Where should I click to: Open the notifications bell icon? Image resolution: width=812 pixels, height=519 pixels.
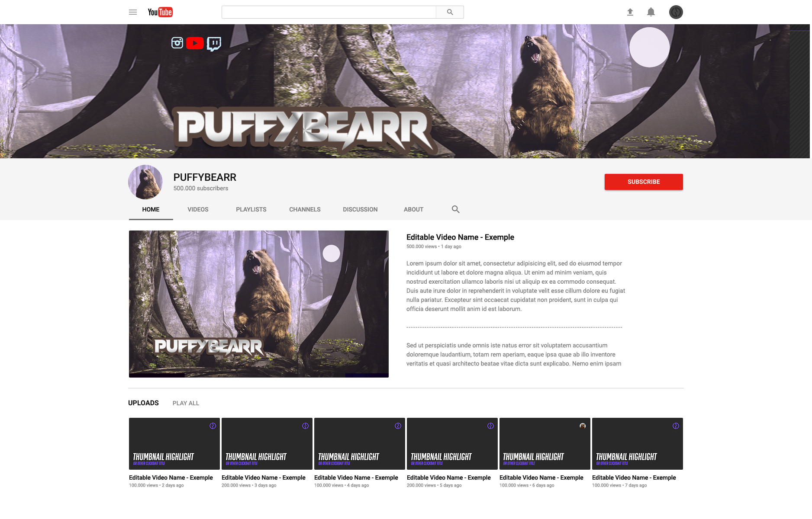pyautogui.click(x=651, y=12)
